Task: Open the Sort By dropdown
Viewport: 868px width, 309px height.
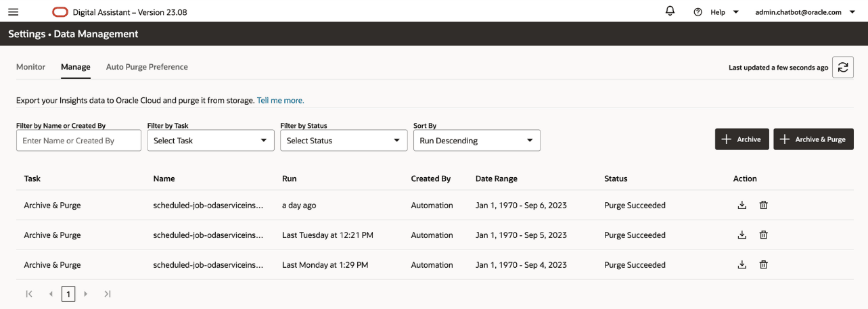Action: point(476,141)
